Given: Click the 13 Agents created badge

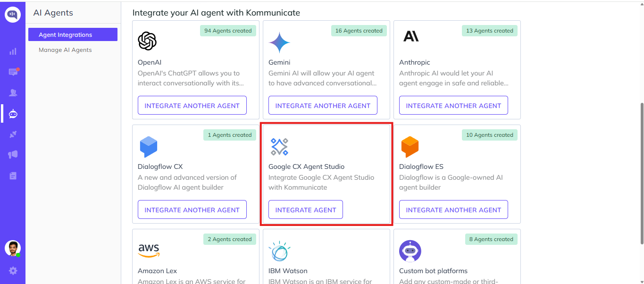Looking at the screenshot, I should (489, 31).
